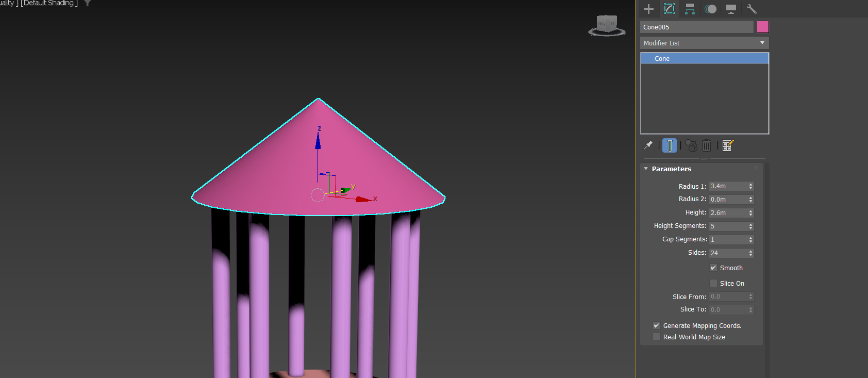Image resolution: width=868 pixels, height=378 pixels.
Task: Click the Sides spinner arrows
Action: point(751,253)
